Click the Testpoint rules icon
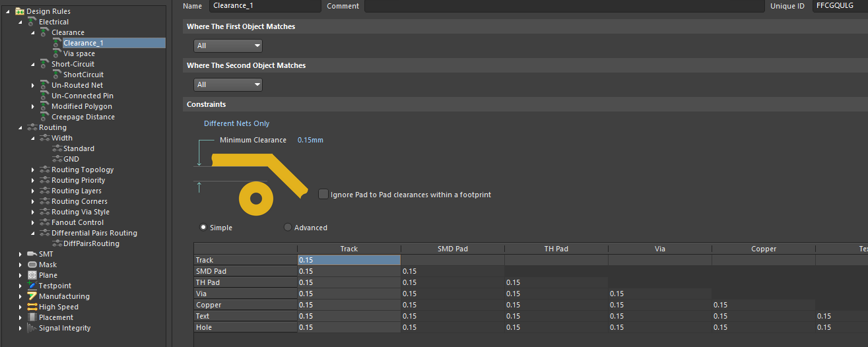This screenshot has height=347, width=868. (32, 286)
